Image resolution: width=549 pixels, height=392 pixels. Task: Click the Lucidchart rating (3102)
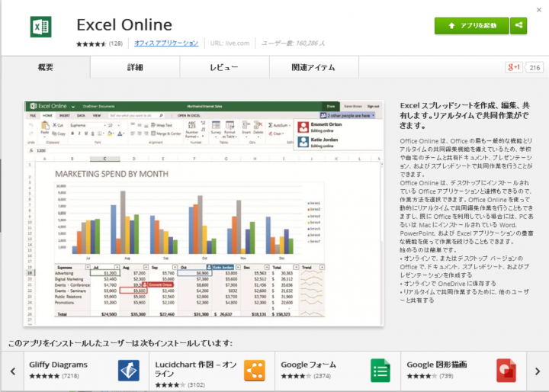(x=180, y=384)
